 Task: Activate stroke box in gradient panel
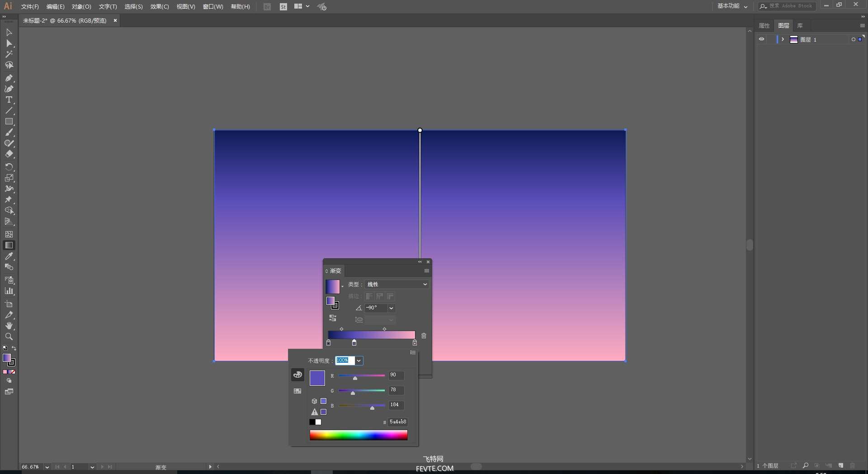335,305
